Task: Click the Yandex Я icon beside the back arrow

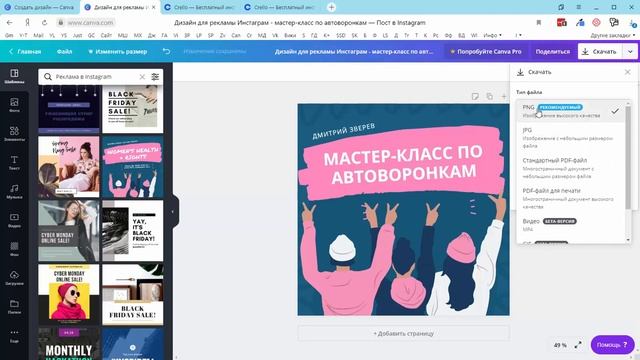Action: 27,22
